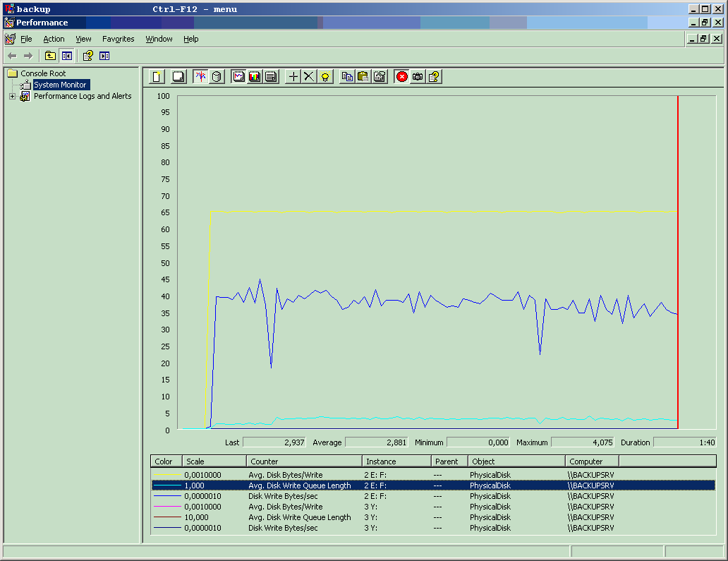Toggle the red Freeze Display button

pos(401,76)
